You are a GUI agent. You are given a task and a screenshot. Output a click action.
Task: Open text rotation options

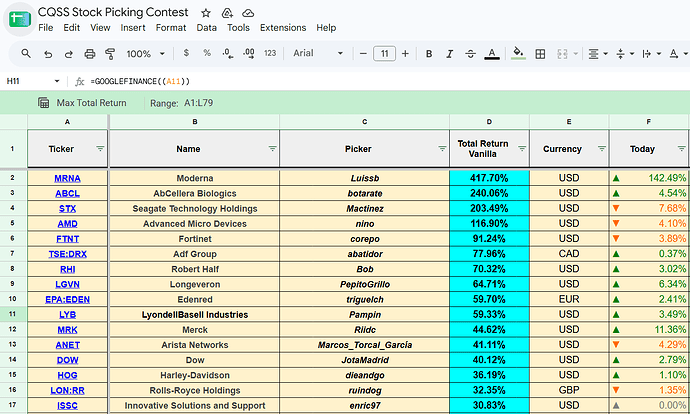coord(677,54)
